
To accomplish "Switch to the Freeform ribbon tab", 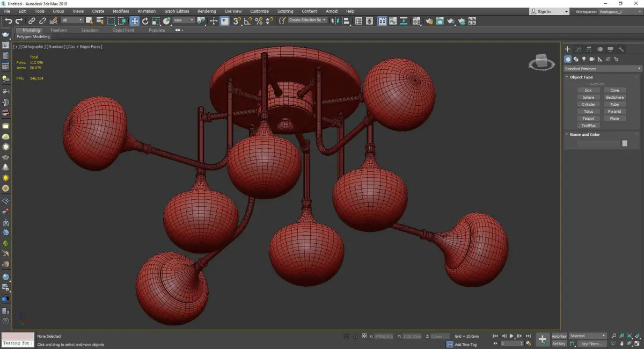I will click(58, 30).
